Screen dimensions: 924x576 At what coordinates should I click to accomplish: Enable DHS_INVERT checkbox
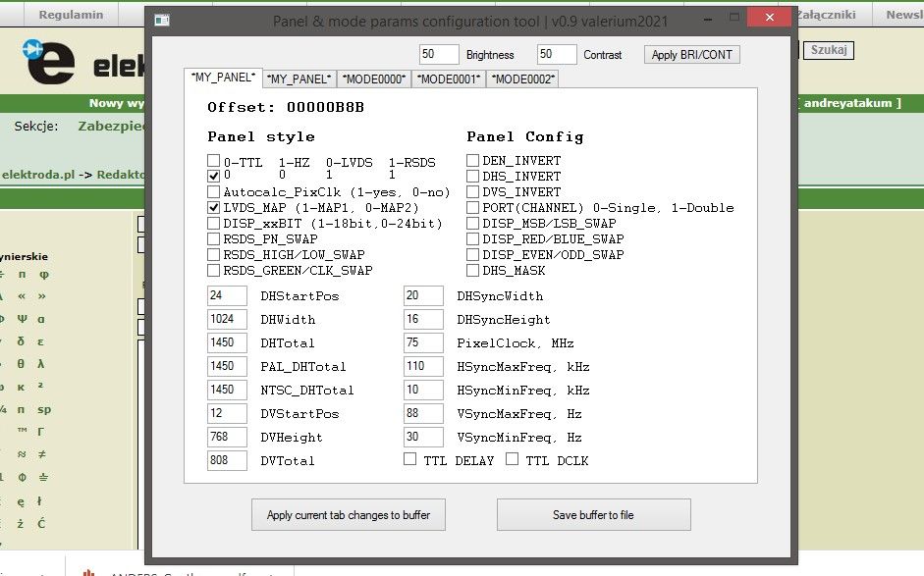pos(472,176)
